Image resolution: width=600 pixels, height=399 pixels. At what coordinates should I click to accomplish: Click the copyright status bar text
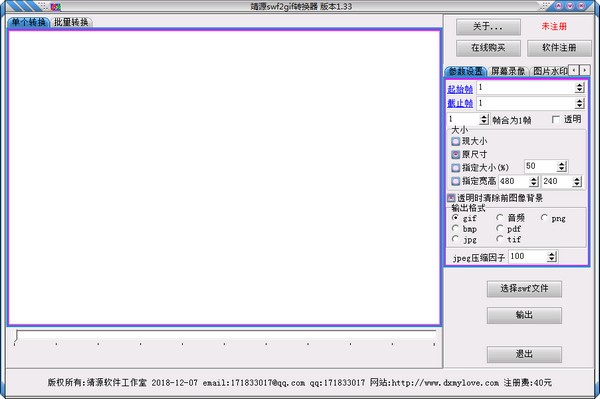300,383
